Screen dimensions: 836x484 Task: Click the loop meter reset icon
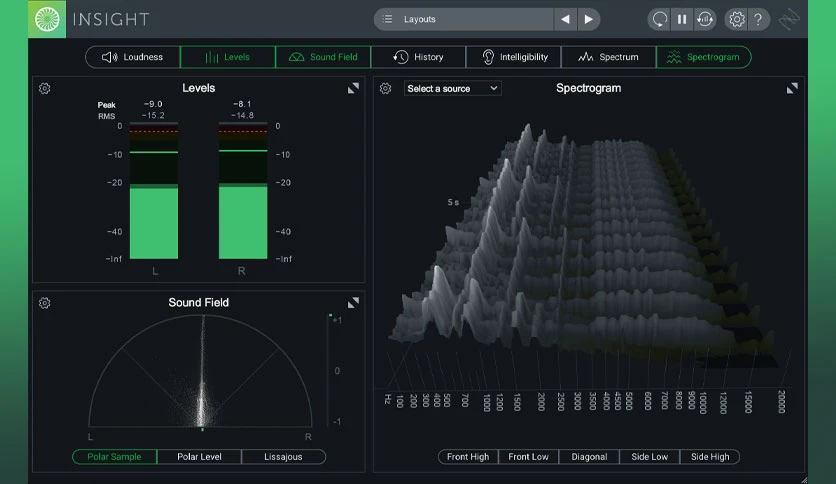tap(705, 19)
